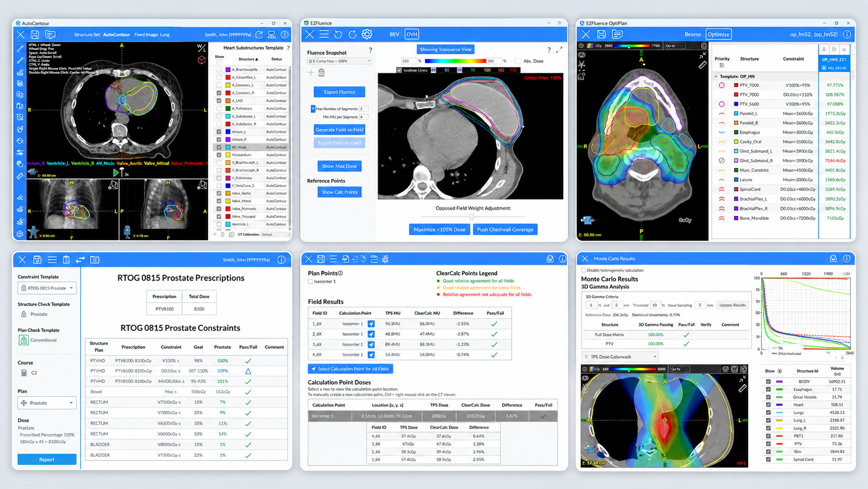Viewport: 868px width, 489px height.
Task: Open the Prostate plan dropdown
Action: tap(47, 403)
